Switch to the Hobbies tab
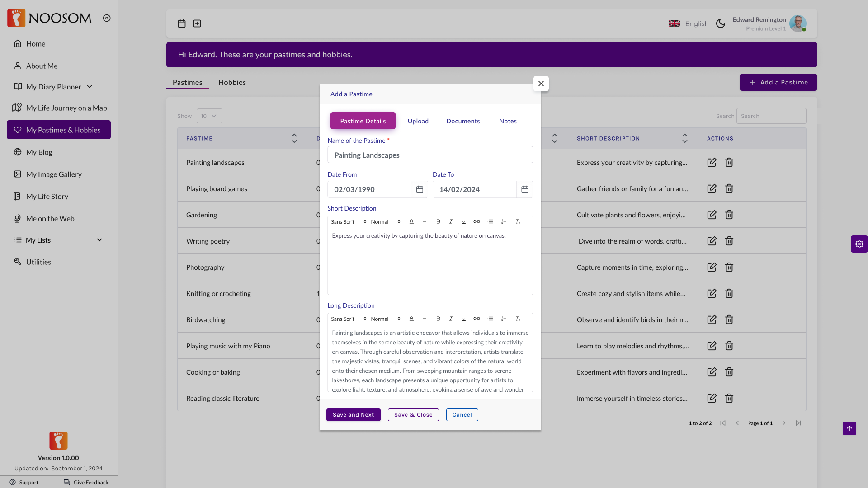 tap(232, 82)
